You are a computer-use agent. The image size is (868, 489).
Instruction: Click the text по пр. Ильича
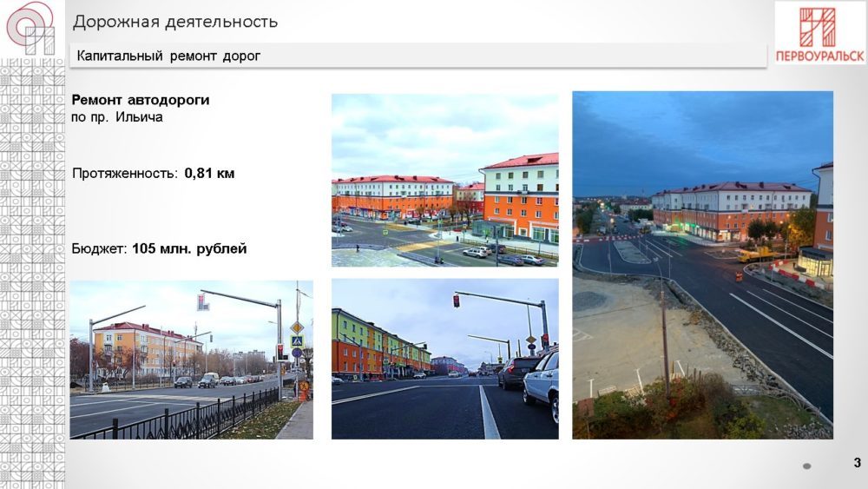point(116,116)
